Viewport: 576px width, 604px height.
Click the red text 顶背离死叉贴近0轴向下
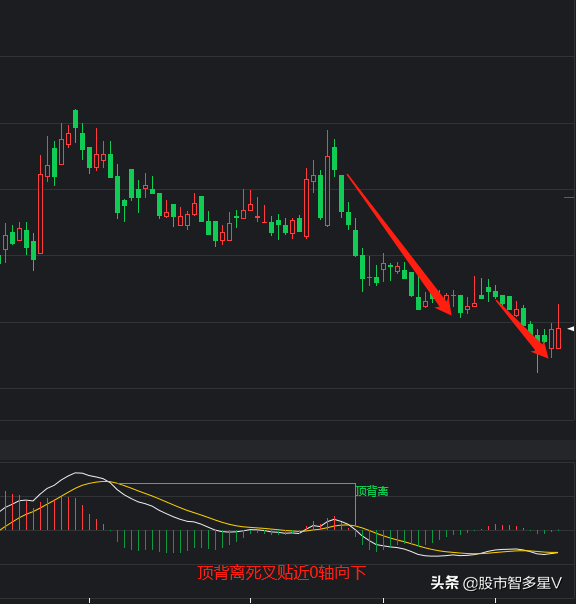[282, 573]
